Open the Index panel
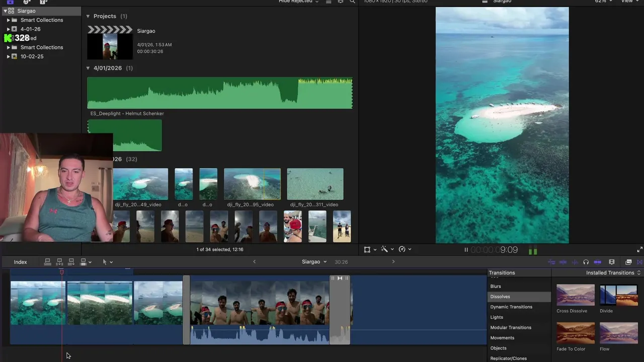The height and width of the screenshot is (362, 644). coord(20,262)
